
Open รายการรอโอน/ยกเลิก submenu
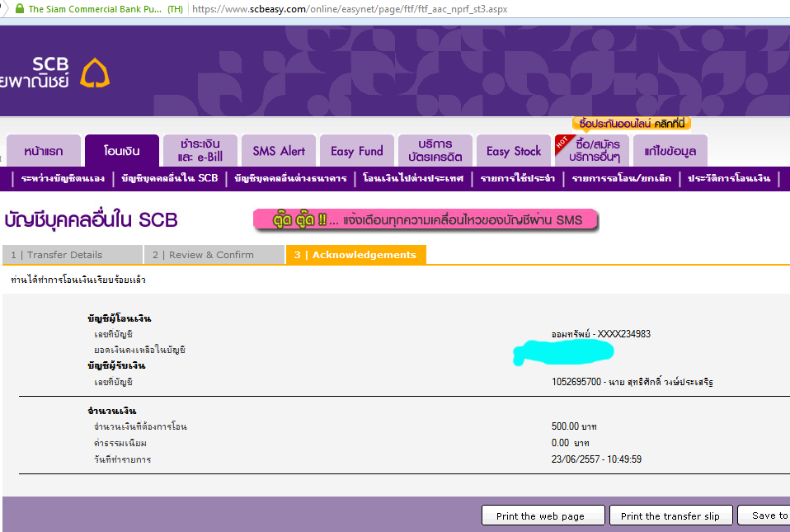[x=621, y=178]
